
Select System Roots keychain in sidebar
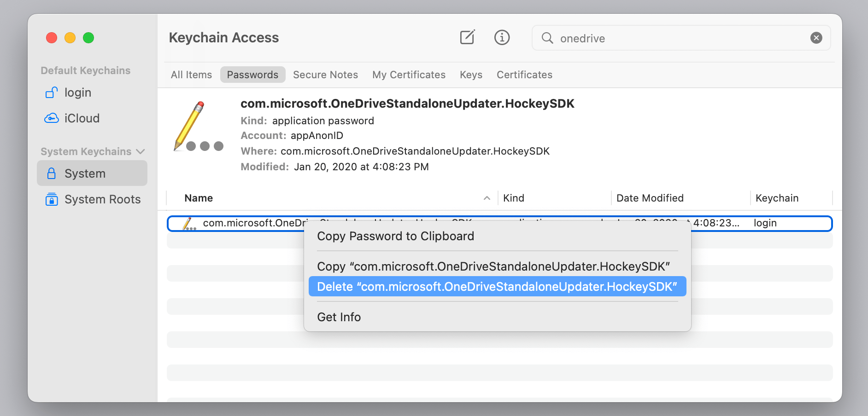pos(92,199)
